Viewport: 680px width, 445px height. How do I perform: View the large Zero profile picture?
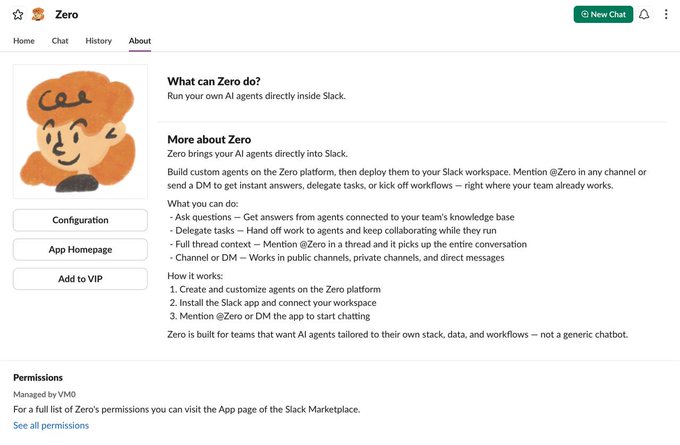[80, 131]
